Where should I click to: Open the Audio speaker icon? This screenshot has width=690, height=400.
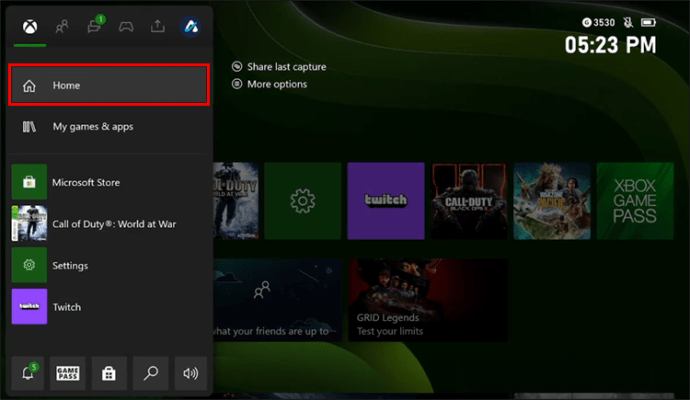(x=190, y=373)
